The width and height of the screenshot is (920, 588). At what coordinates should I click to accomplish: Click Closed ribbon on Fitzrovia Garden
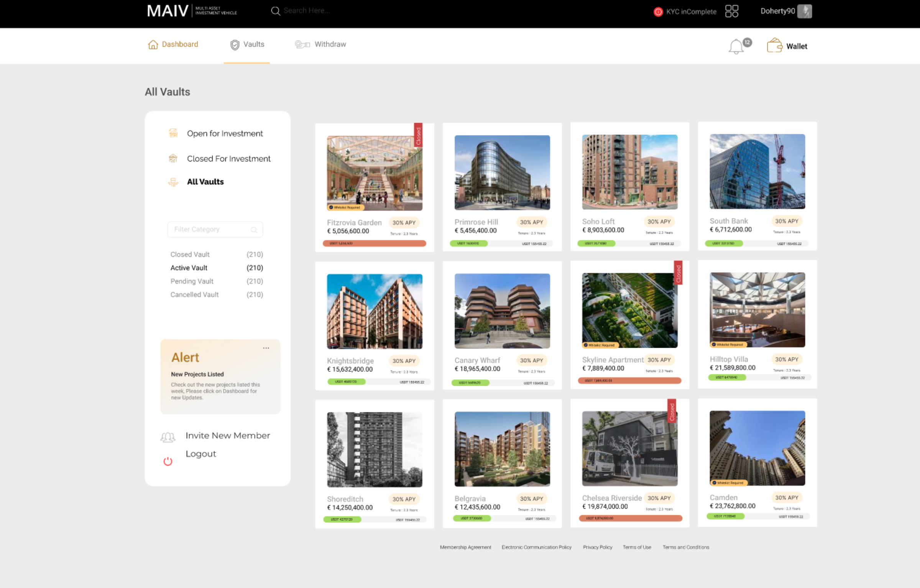pos(418,135)
